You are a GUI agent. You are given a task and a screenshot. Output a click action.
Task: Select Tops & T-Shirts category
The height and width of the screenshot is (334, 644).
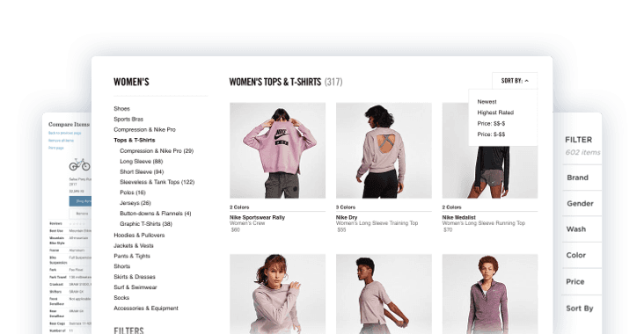pos(135,141)
